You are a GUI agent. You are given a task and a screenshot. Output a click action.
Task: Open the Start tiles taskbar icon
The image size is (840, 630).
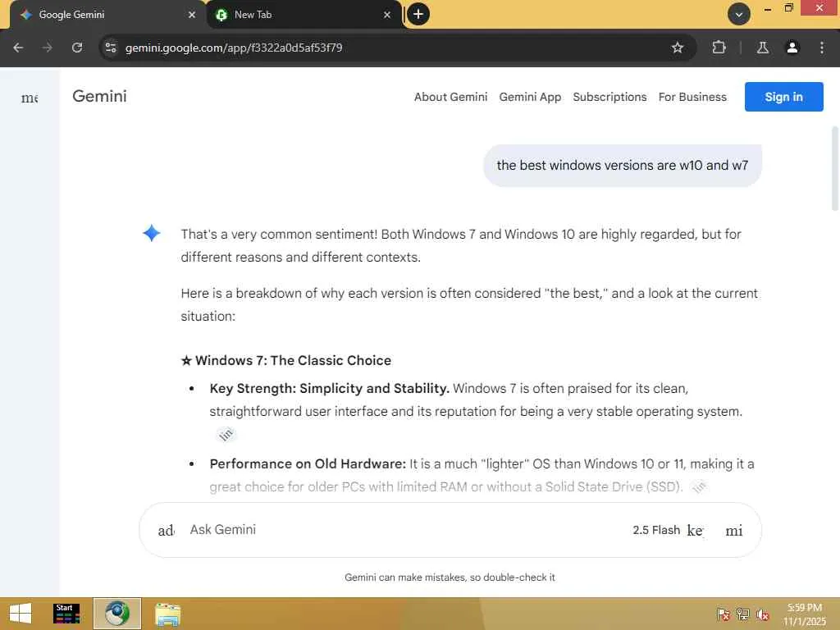(66, 614)
